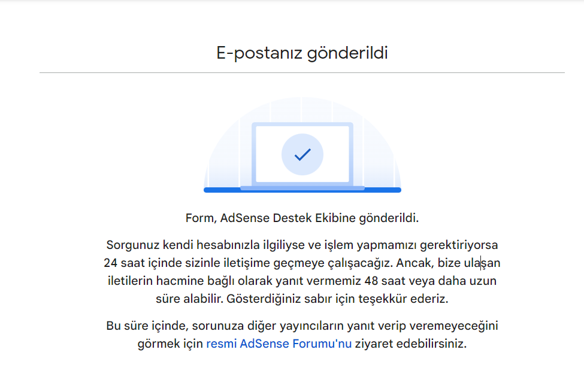Click the 'E-postanız gönderildi' heading
The height and width of the screenshot is (392, 584).
click(302, 53)
